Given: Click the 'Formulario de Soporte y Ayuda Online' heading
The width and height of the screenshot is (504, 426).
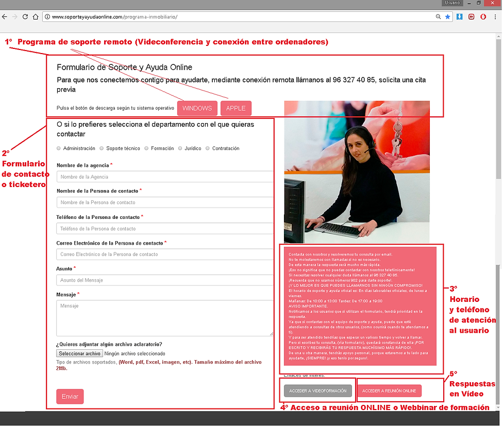Looking at the screenshot, I should tap(124, 67).
